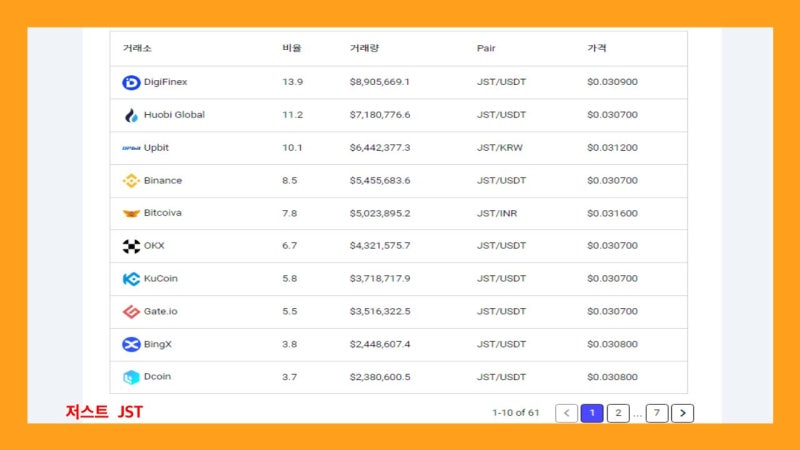
Task: Open the DigiFinex exchange name link
Action: 165,82
